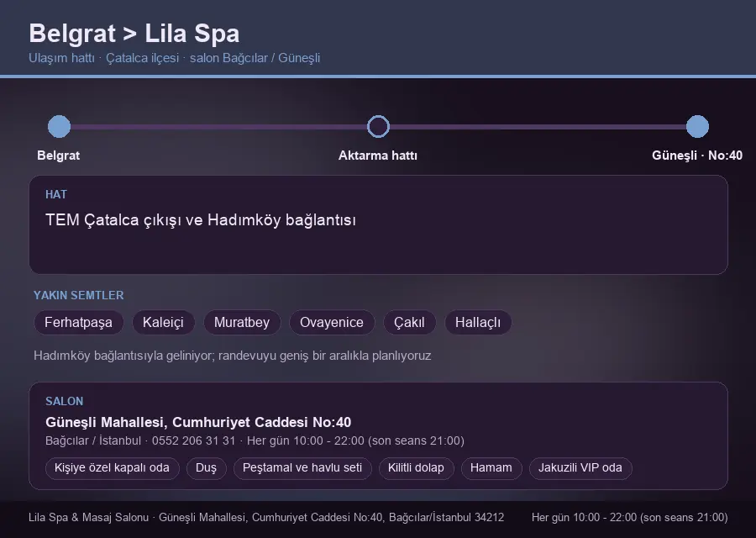
Task: Click the Aktarma hattı middle route node
Action: [378, 126]
